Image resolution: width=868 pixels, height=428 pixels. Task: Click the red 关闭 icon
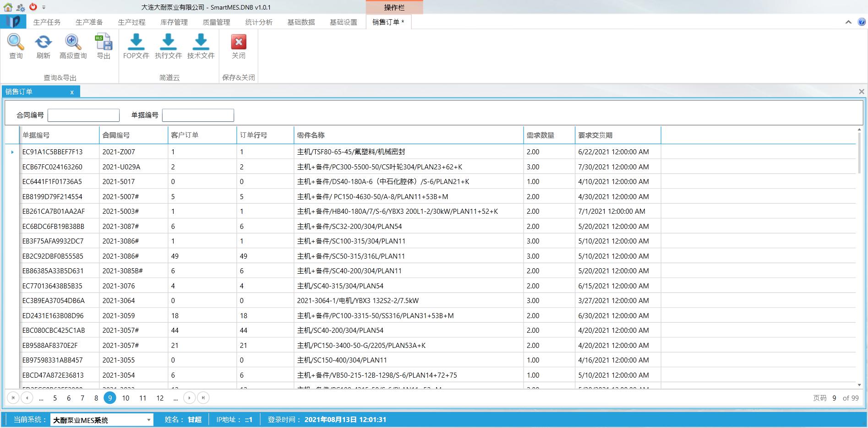click(238, 43)
